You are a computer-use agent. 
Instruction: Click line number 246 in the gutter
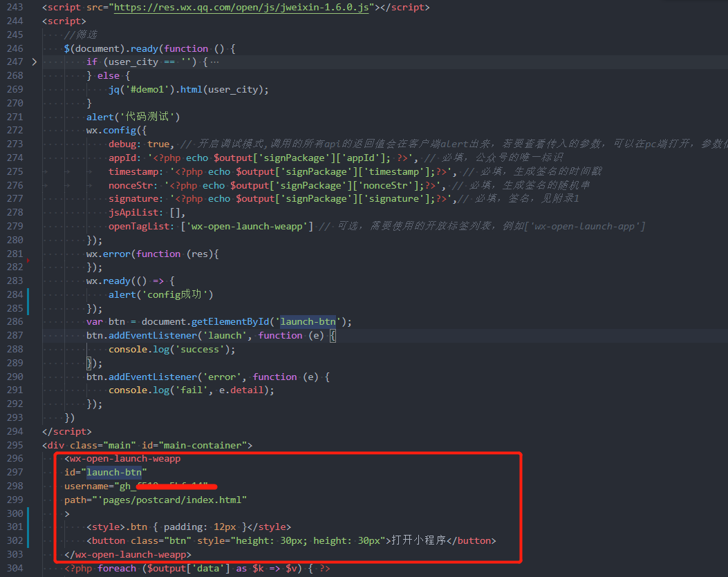(x=15, y=48)
